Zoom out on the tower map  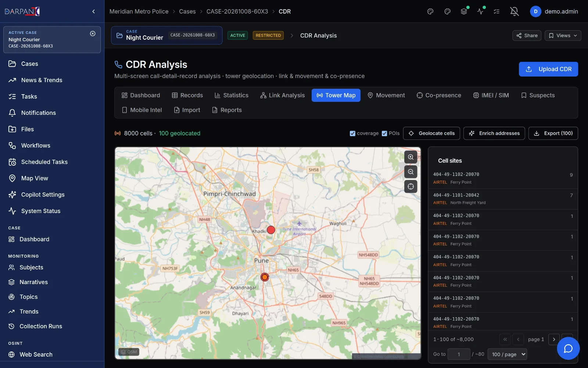[411, 172]
